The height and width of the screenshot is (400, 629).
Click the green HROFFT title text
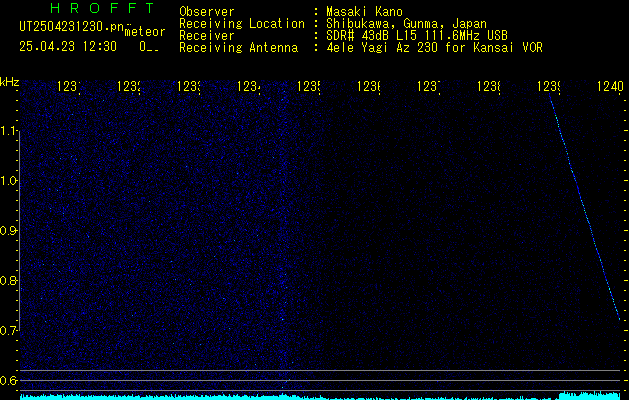pyautogui.click(x=102, y=8)
